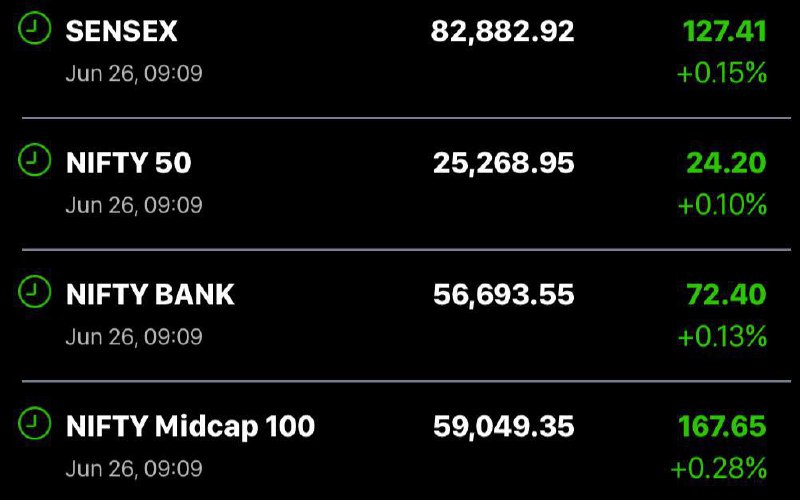The image size is (800, 500).
Task: Select the NIFTY Midcap 100 index name
Action: coord(190,427)
